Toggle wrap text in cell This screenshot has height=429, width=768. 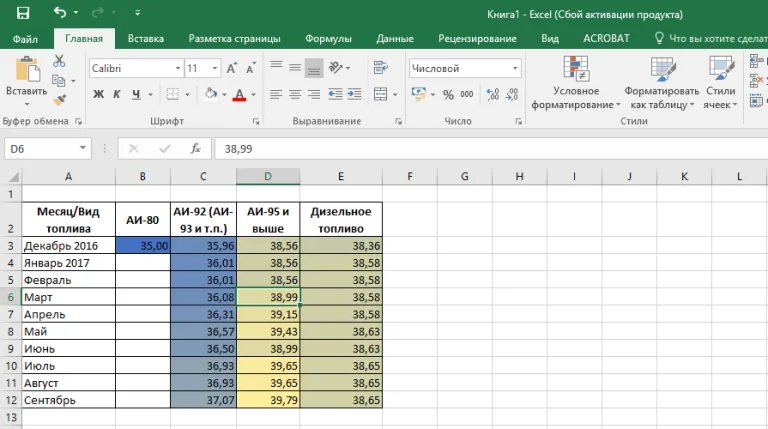tap(381, 67)
